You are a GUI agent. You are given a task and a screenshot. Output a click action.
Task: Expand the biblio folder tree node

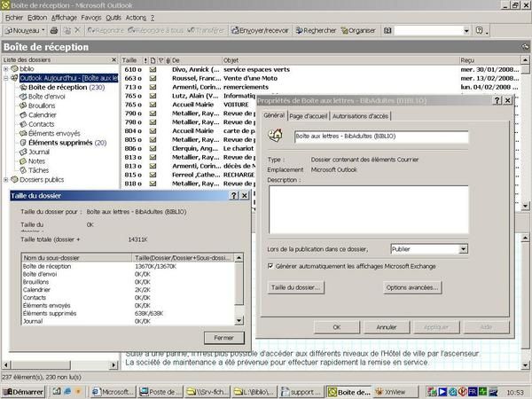click(x=6, y=69)
